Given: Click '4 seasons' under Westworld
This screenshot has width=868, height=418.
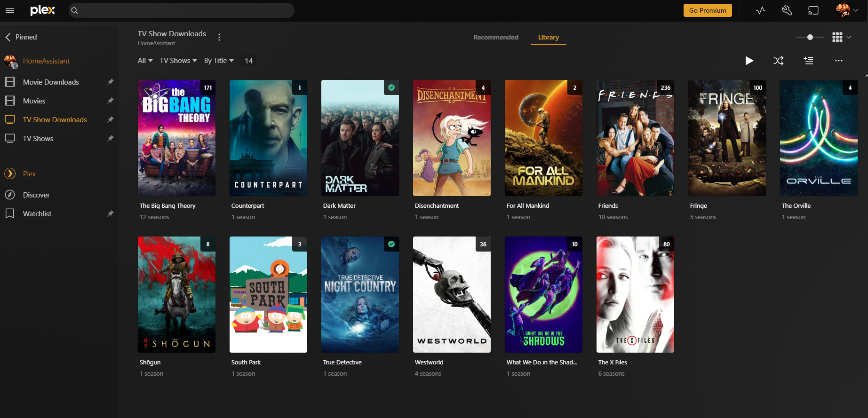Looking at the screenshot, I should [x=428, y=374].
